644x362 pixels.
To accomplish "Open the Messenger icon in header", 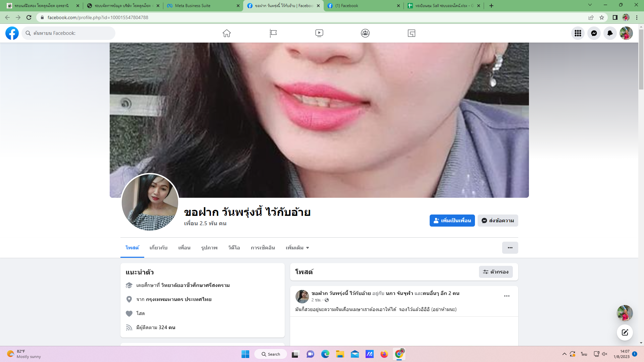I will click(x=594, y=33).
